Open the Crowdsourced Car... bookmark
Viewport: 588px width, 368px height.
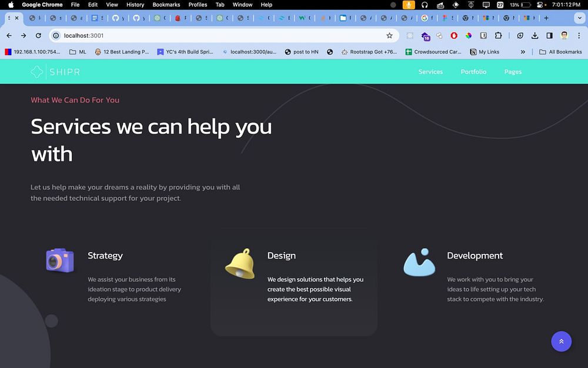click(433, 52)
